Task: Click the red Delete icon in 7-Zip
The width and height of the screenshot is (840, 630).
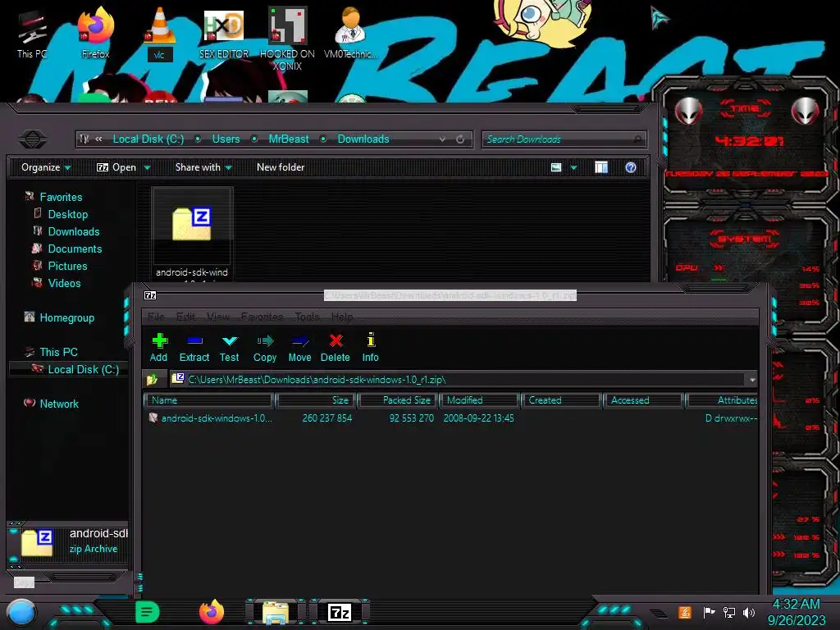Action: click(x=336, y=347)
